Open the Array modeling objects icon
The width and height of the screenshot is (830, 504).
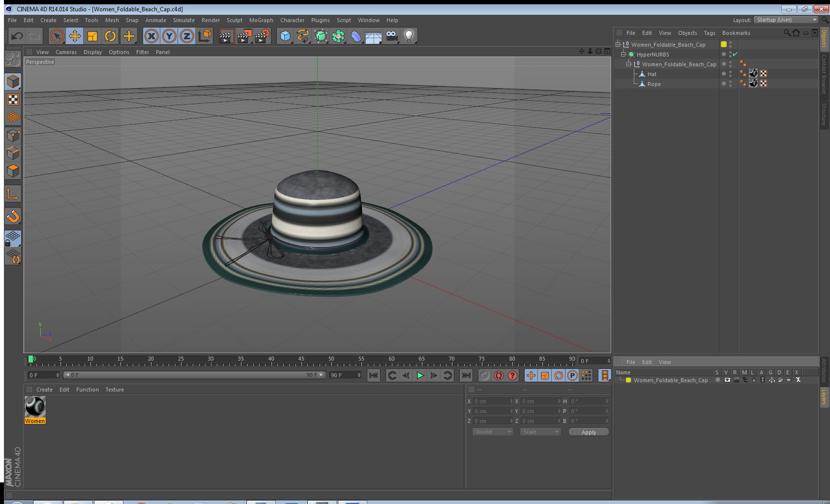338,36
